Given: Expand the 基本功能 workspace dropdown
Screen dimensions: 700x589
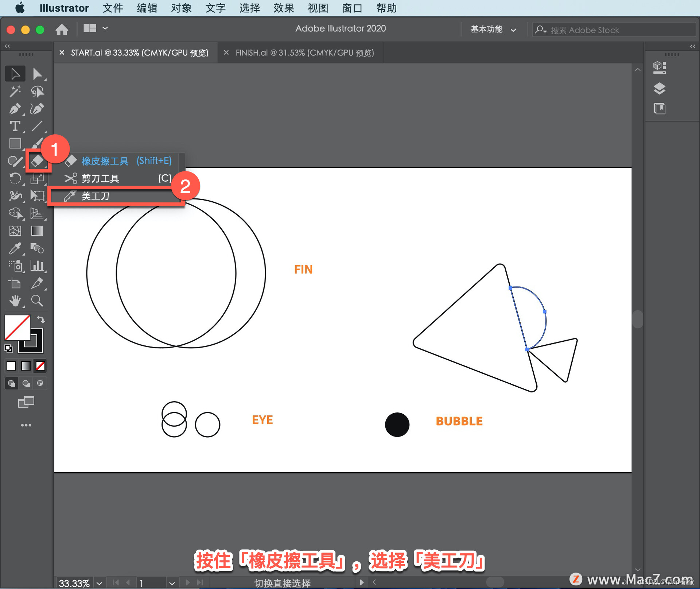Looking at the screenshot, I should pyautogui.click(x=493, y=30).
